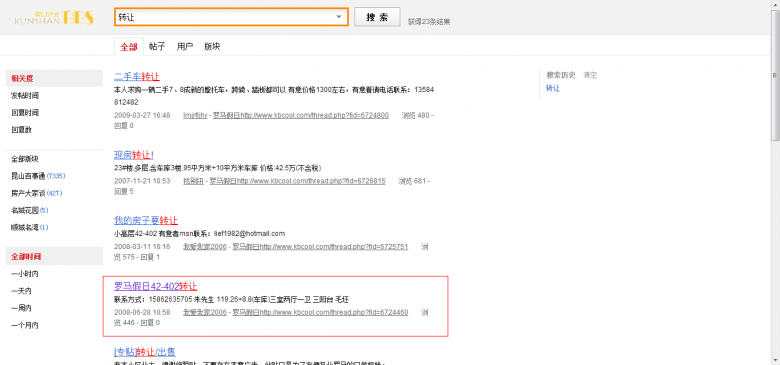Open author link of 2008-03-11 post
The width and height of the screenshot is (780, 365).
pos(205,247)
